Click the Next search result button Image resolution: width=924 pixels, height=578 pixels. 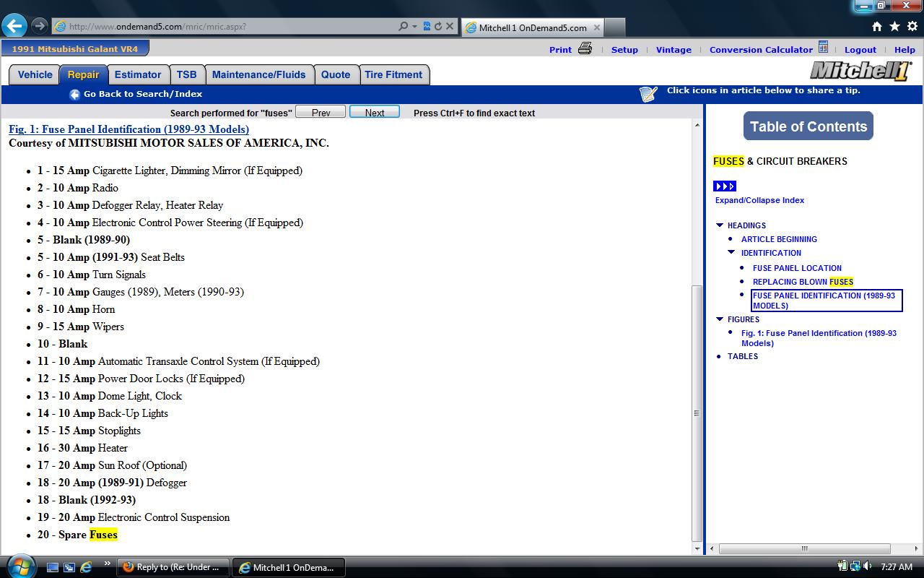(x=375, y=113)
